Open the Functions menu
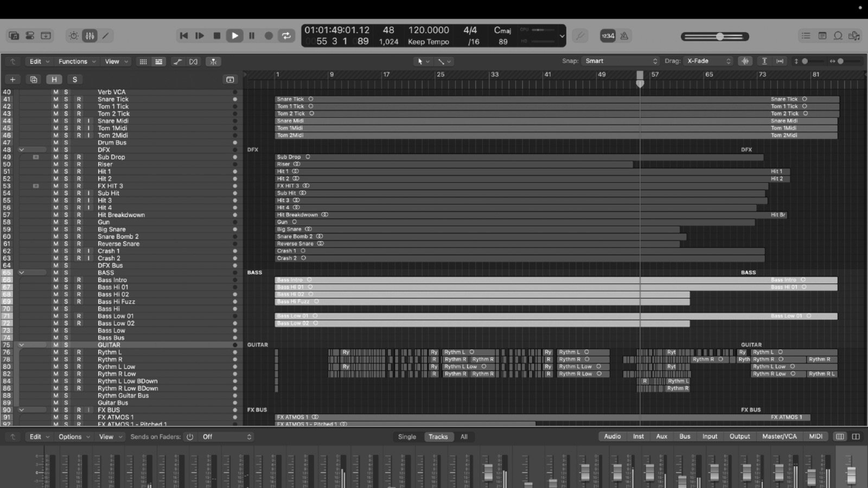This screenshot has height=488, width=868. pos(77,62)
